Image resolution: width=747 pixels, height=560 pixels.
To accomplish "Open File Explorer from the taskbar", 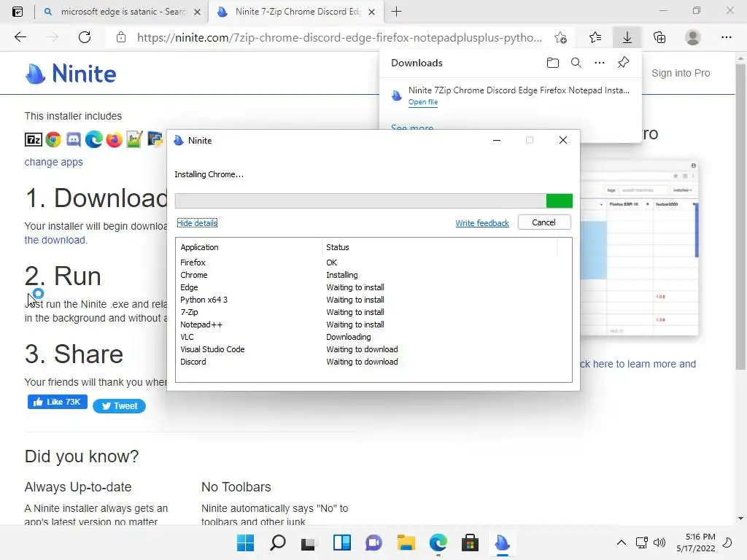I will pyautogui.click(x=406, y=542).
